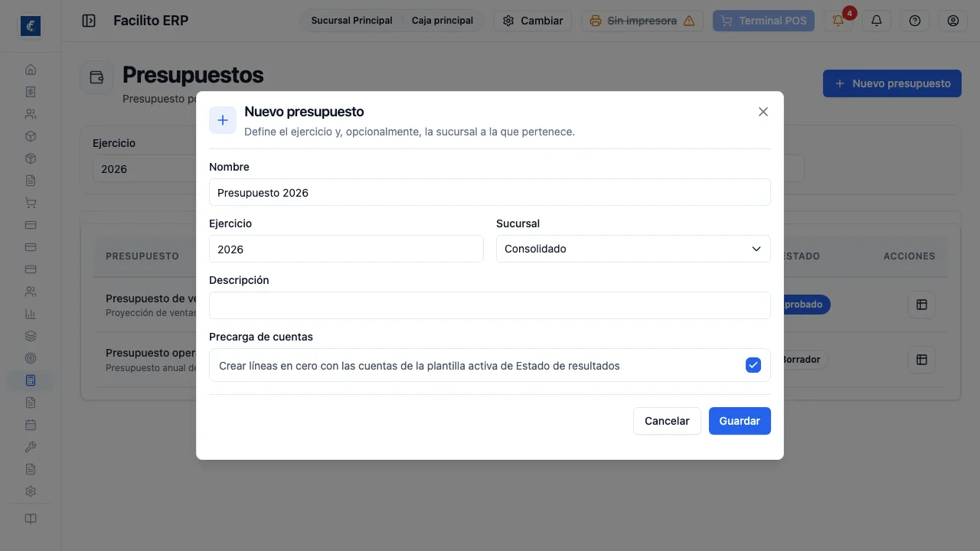Open the user profile icon in the header

953,21
